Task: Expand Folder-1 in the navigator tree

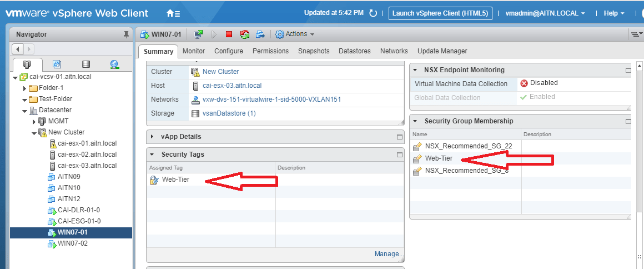Action: [24, 88]
